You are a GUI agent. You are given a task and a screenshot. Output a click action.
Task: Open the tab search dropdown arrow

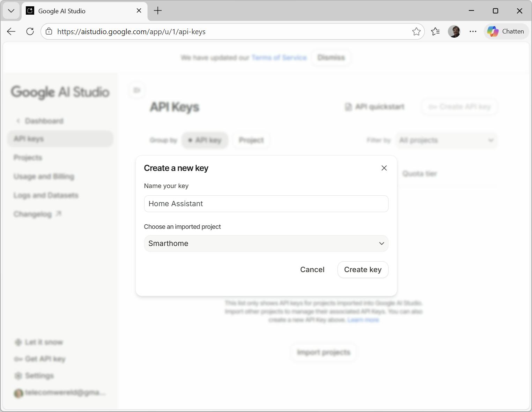point(11,11)
